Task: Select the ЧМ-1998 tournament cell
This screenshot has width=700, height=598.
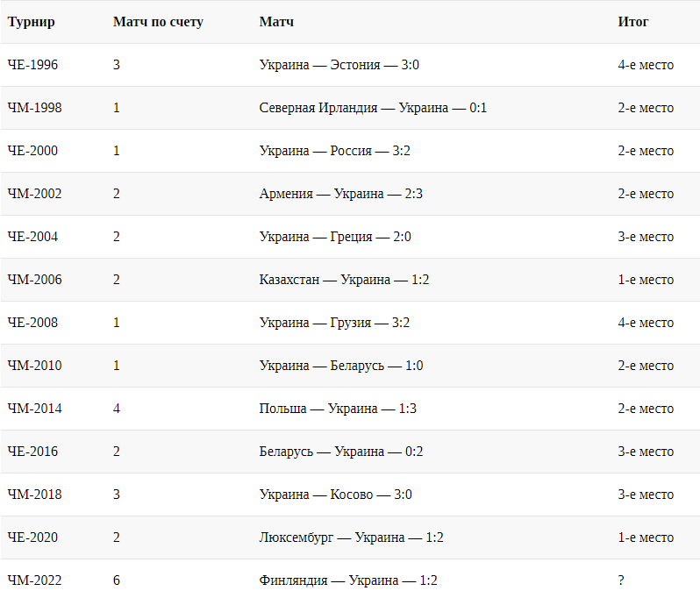Action: pos(34,108)
